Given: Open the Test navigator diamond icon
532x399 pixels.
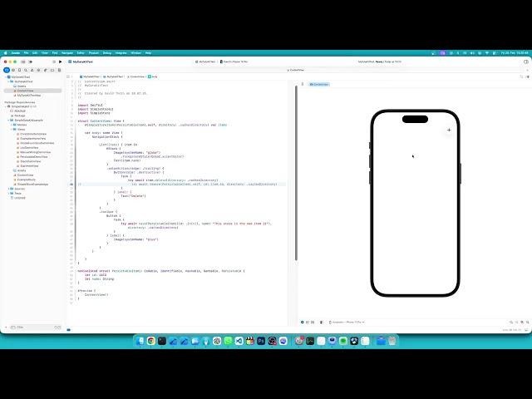Looking at the screenshot, I should click(x=39, y=70).
